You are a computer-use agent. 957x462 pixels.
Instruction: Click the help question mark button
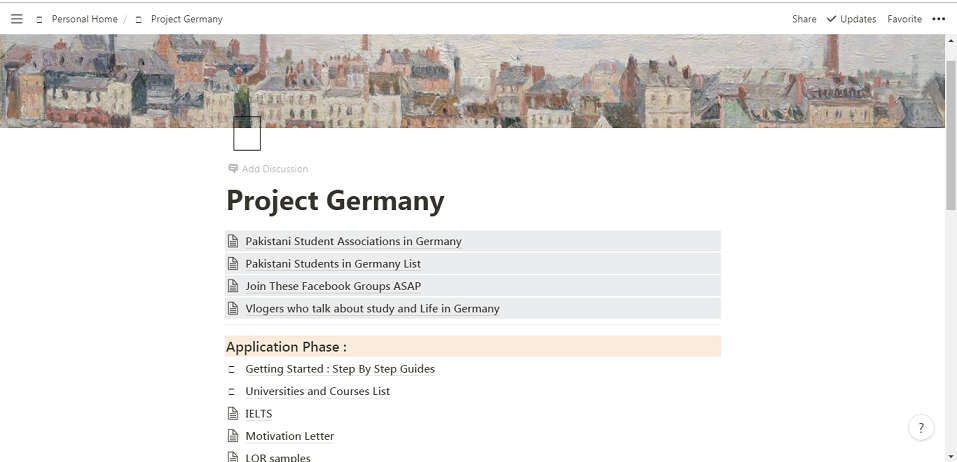click(x=921, y=428)
